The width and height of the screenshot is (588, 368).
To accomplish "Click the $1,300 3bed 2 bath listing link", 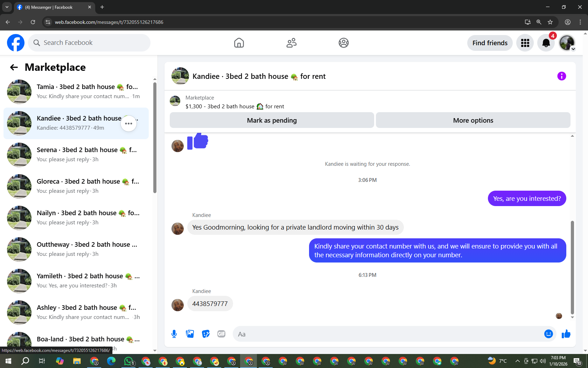I will [235, 106].
